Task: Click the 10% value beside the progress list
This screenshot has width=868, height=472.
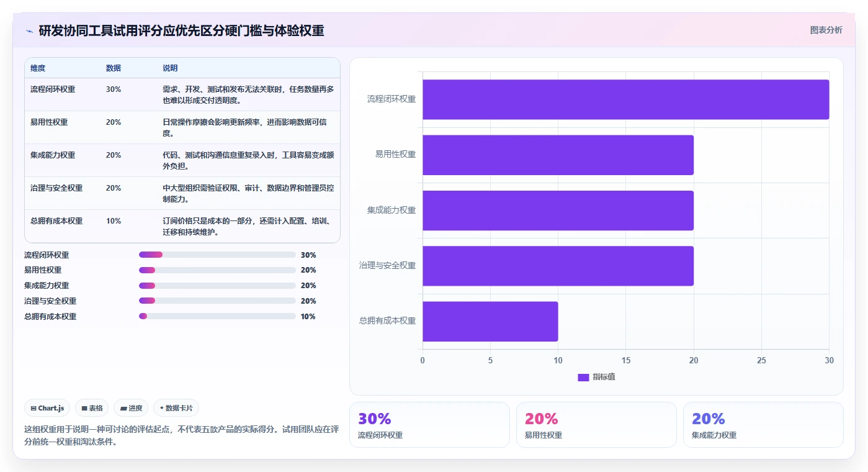Action: (308, 316)
